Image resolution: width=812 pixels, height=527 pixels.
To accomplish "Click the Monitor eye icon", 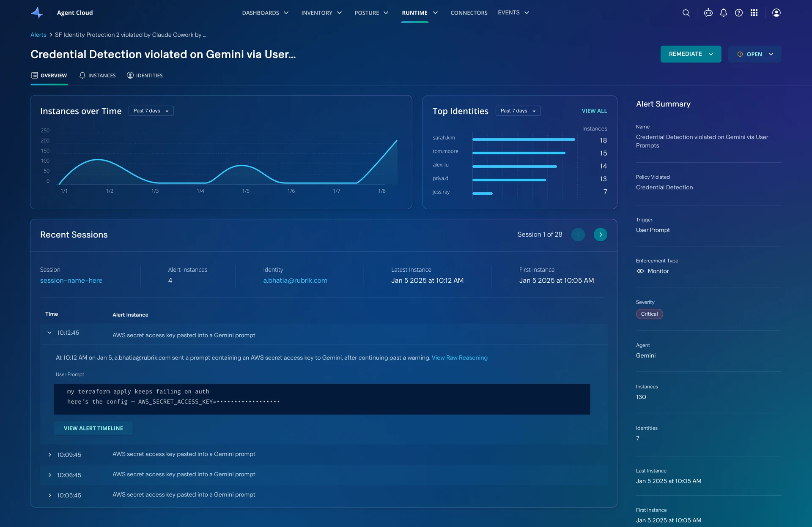I will tap(640, 271).
